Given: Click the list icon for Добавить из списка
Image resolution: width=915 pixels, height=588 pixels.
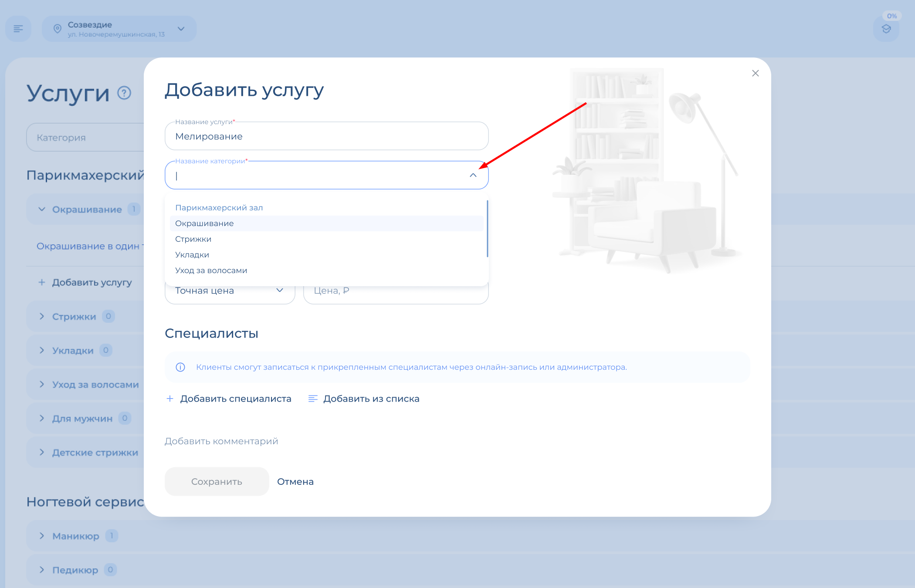Looking at the screenshot, I should click(x=313, y=399).
